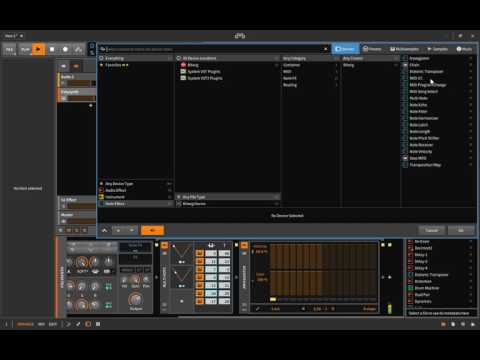
Task: Select the Bitwig device location
Action: point(228,65)
